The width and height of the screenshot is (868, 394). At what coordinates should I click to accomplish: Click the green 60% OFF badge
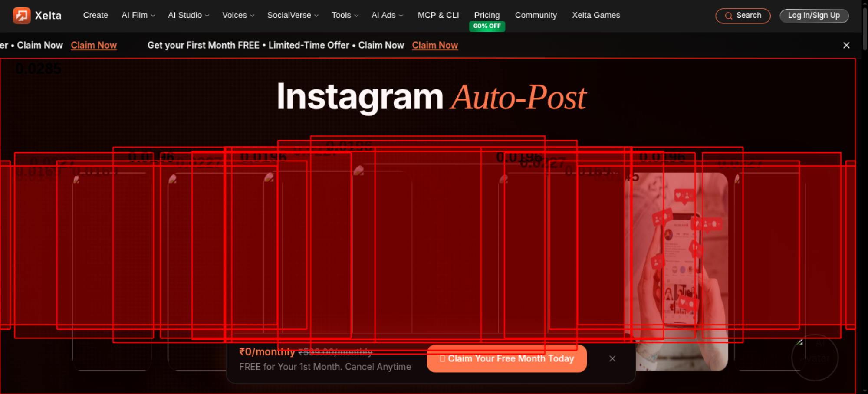[487, 26]
